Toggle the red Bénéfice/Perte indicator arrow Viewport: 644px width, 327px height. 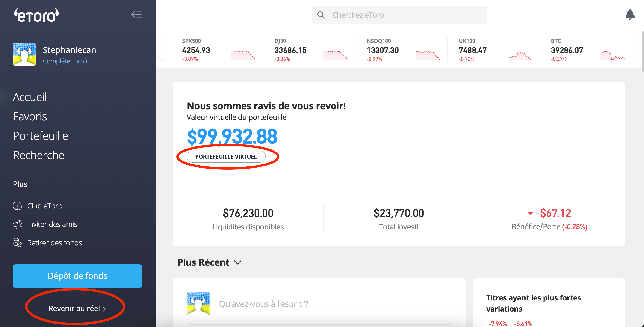531,213
